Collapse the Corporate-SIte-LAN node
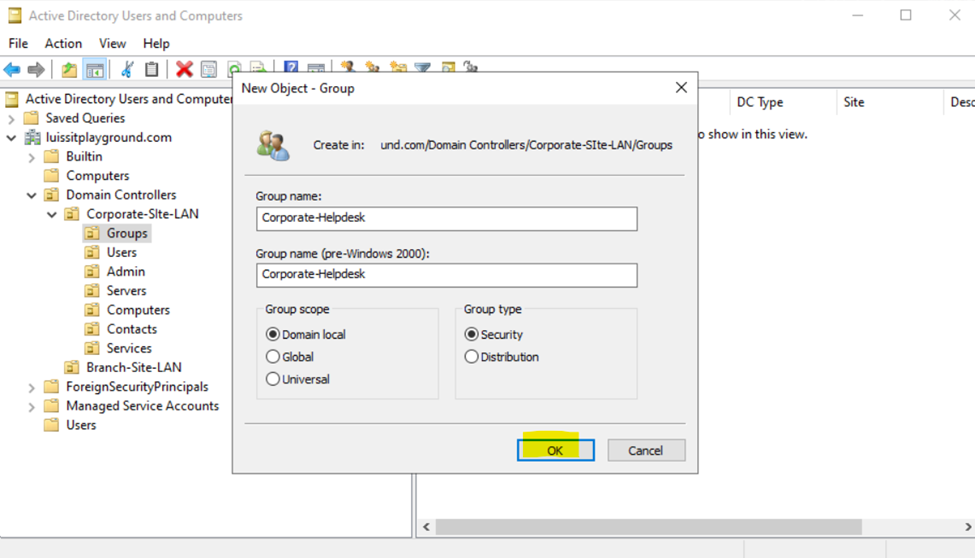975x558 pixels. 52,215
